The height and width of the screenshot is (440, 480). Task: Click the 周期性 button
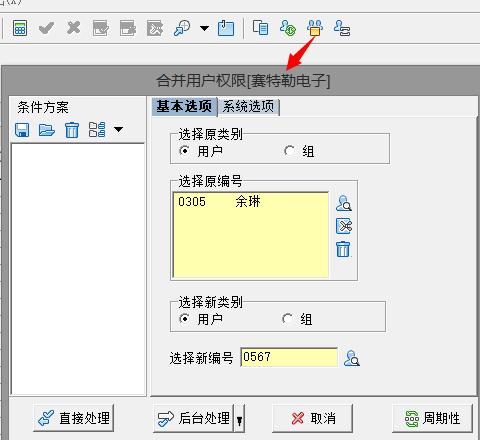click(432, 418)
